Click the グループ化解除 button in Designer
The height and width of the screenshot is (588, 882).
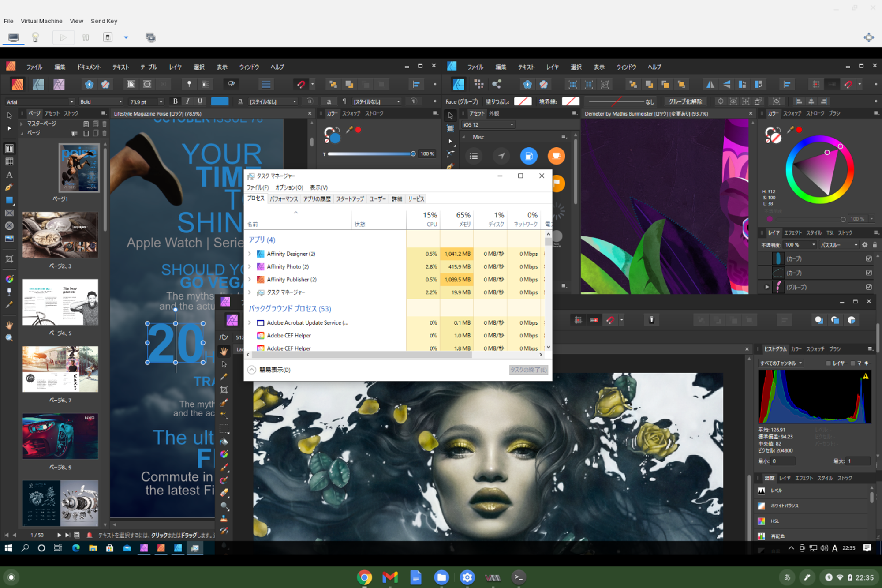tap(685, 101)
